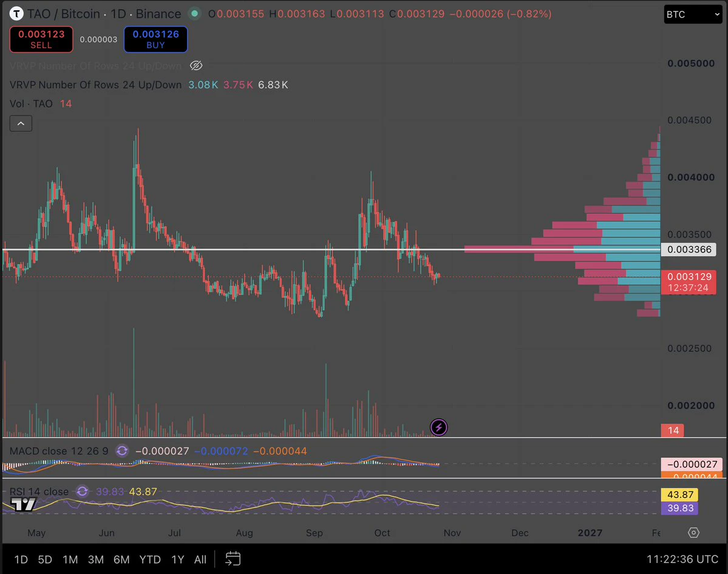Click the green market status dot
Image resolution: width=728 pixels, height=574 pixels.
(195, 14)
